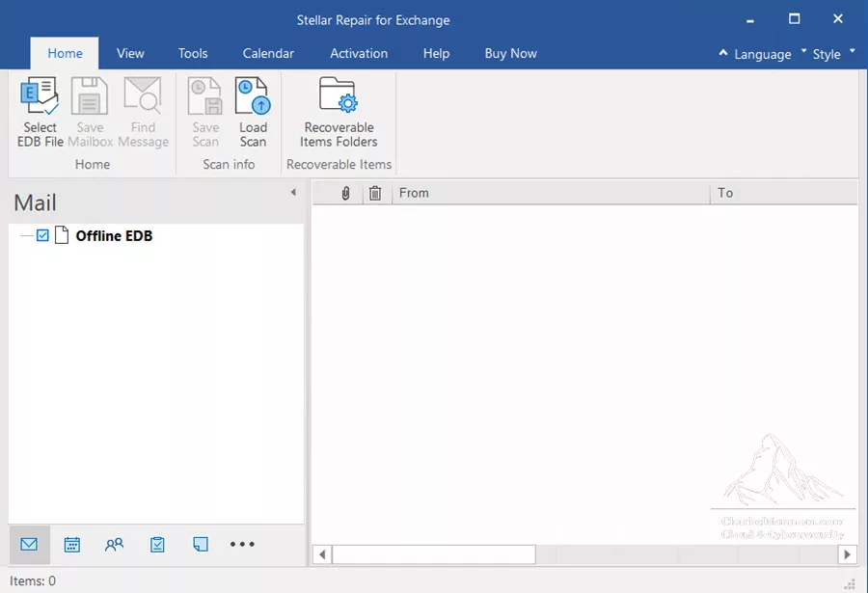Open the Tools ribbon tab
This screenshot has height=593, width=868.
(193, 53)
